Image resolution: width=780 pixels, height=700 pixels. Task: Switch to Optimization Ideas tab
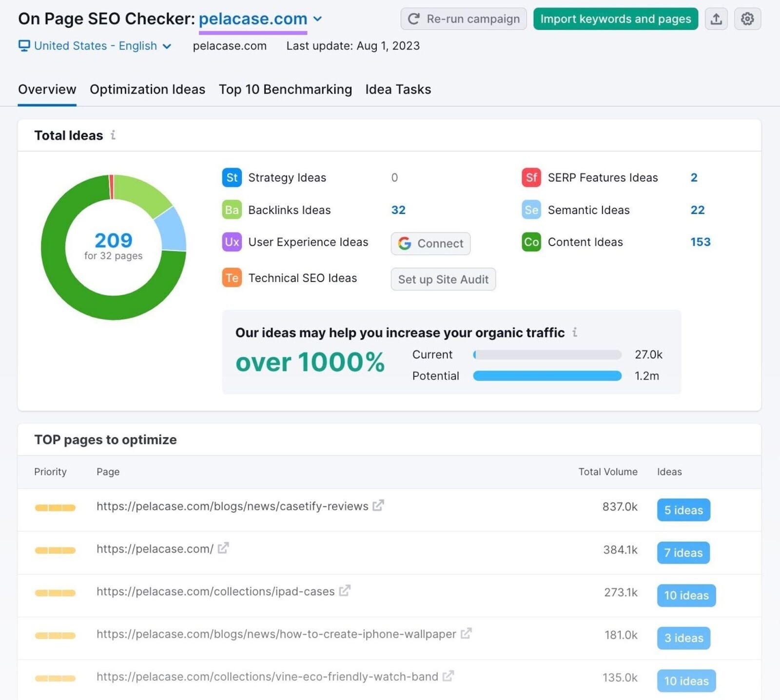point(147,90)
